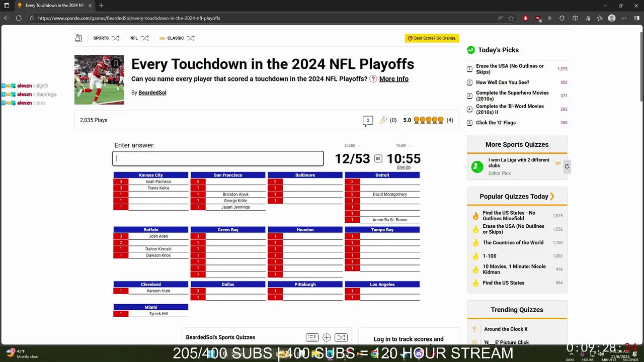Open the uBlock Origin extension icon
The height and width of the screenshot is (362, 644).
[538, 18]
